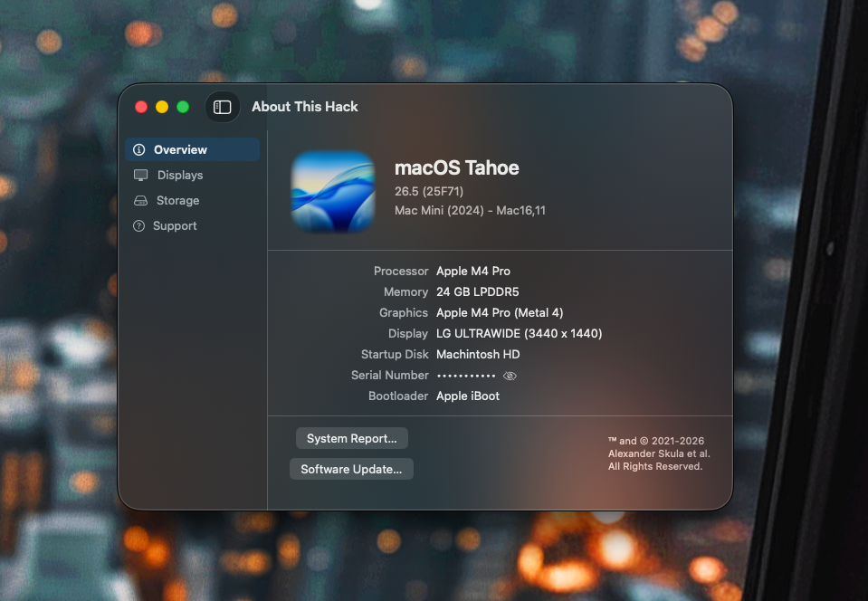The height and width of the screenshot is (601, 868).
Task: Click the Apple iBoot bootloader value
Action: click(x=468, y=396)
